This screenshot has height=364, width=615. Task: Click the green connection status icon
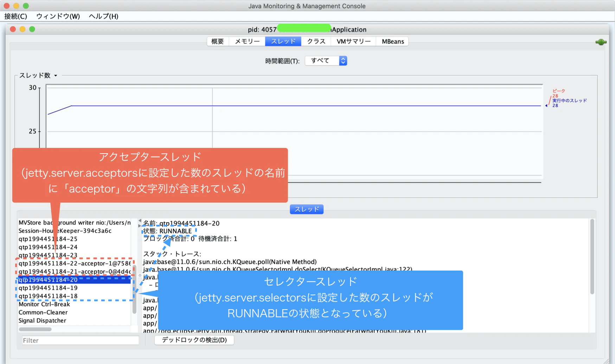pyautogui.click(x=601, y=42)
